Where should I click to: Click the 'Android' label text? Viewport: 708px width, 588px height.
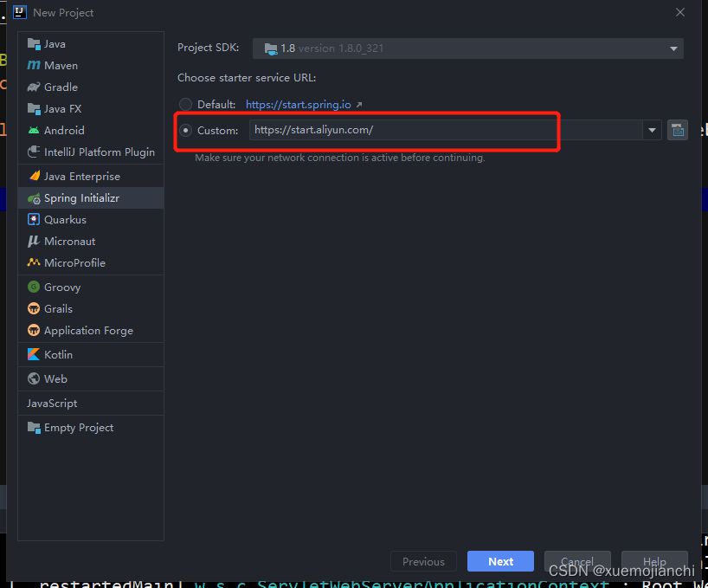[x=64, y=131]
